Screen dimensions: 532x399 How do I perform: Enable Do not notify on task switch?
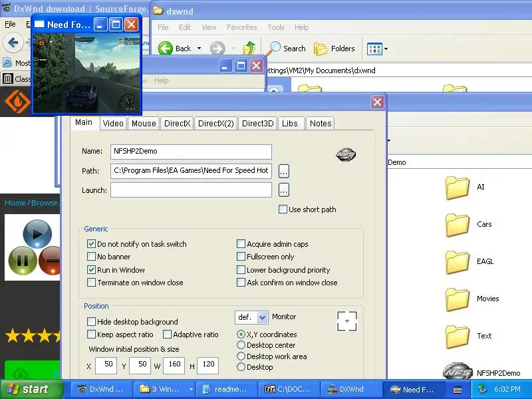[91, 244]
